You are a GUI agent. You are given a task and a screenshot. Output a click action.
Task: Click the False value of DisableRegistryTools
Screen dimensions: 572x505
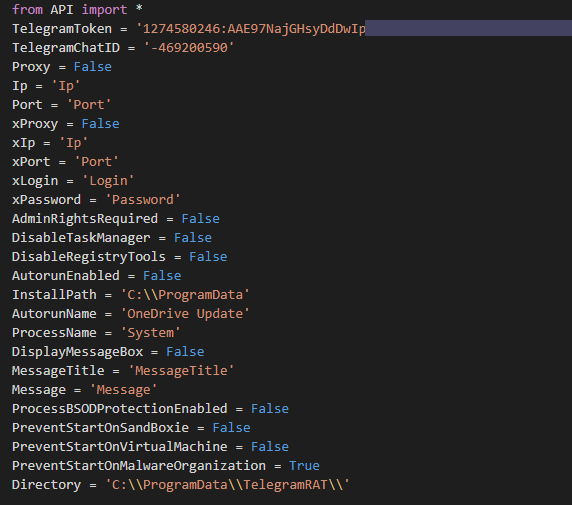(208, 257)
